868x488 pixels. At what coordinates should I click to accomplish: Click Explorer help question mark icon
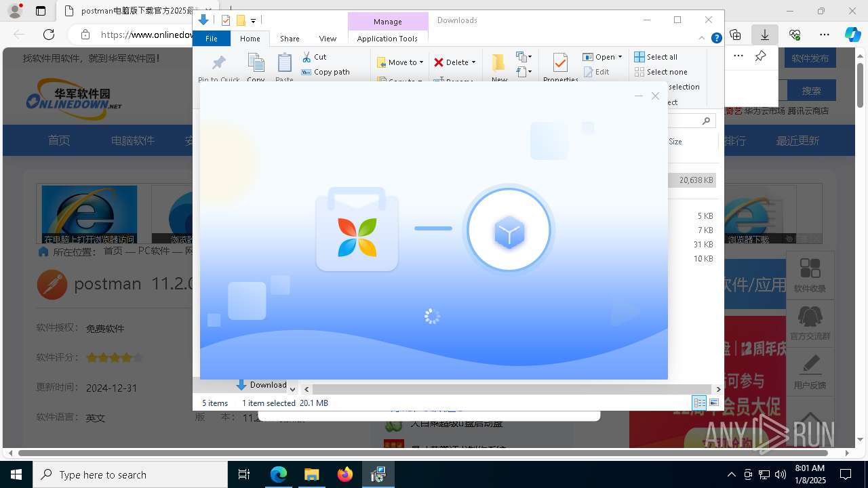click(716, 38)
